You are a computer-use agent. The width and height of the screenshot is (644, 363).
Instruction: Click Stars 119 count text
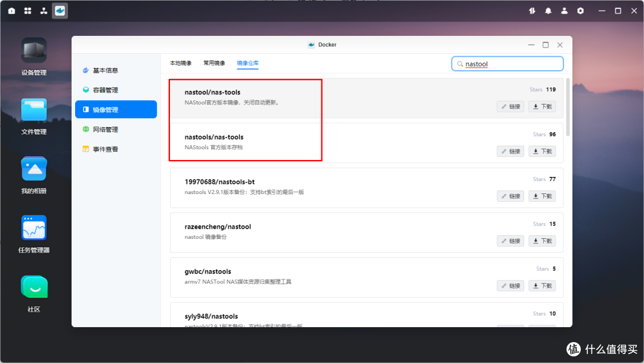point(543,89)
